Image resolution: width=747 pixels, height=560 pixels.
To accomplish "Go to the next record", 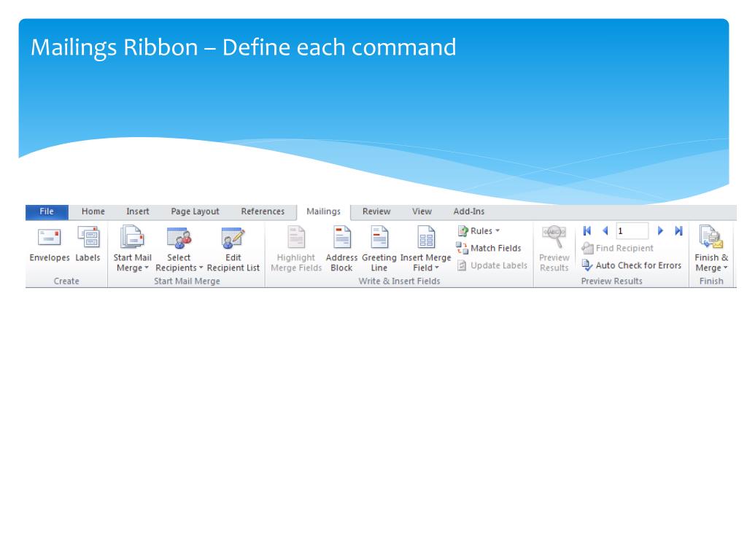I will point(661,231).
